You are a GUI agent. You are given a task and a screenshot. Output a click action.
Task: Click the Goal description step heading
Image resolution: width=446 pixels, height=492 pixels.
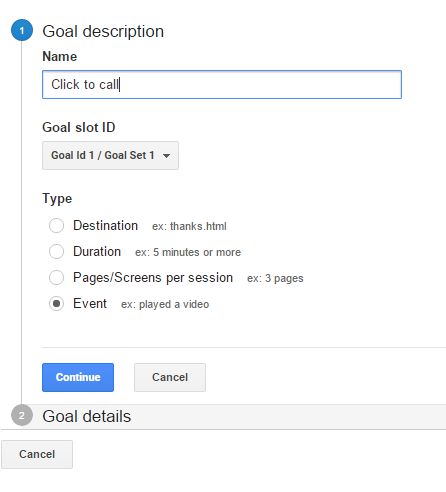pyautogui.click(x=103, y=32)
